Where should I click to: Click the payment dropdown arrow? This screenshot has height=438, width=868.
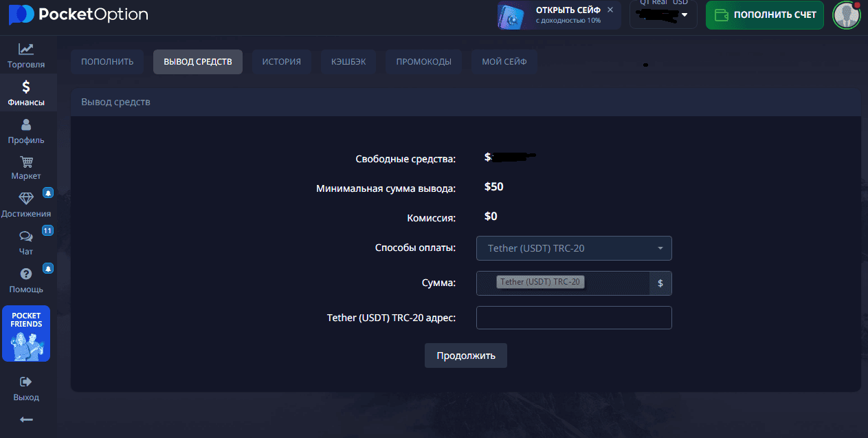[x=660, y=248]
